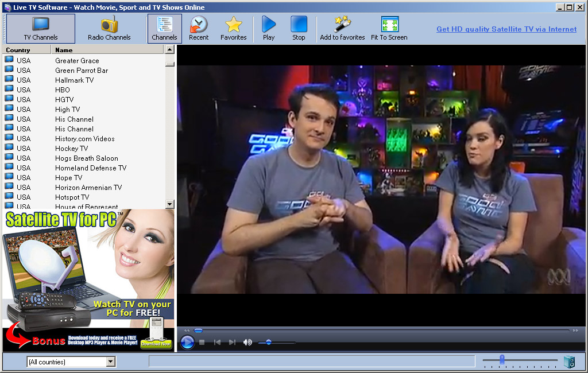Click the status text field at bottom
This screenshot has height=373, width=588.
tap(312, 362)
